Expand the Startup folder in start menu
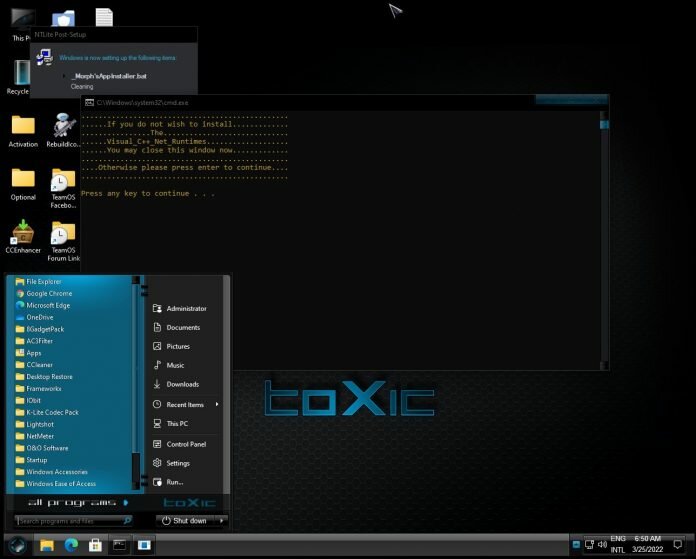This screenshot has height=559, width=696. [x=31, y=460]
